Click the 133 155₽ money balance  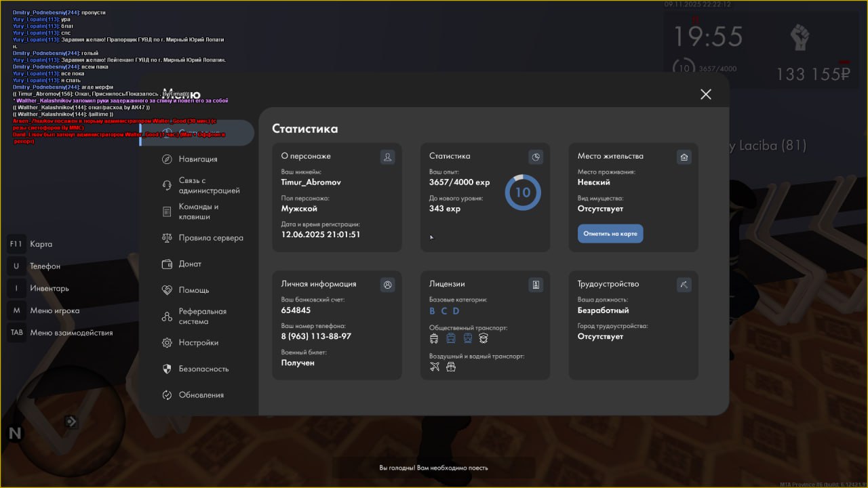pyautogui.click(x=813, y=74)
